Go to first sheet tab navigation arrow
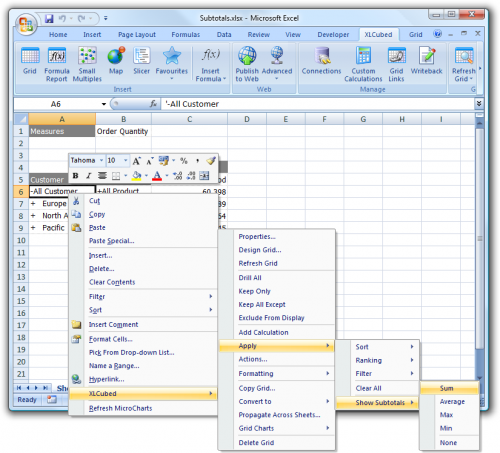 tap(19, 388)
